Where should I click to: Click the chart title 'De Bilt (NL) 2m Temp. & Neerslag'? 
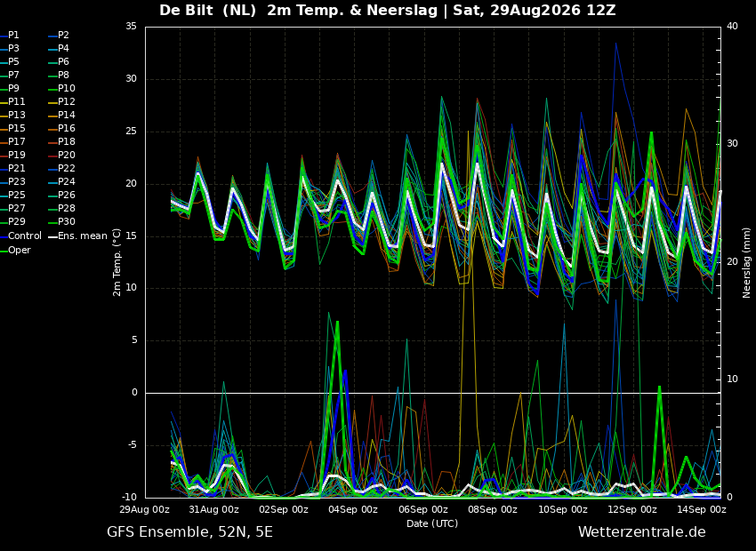300,10
